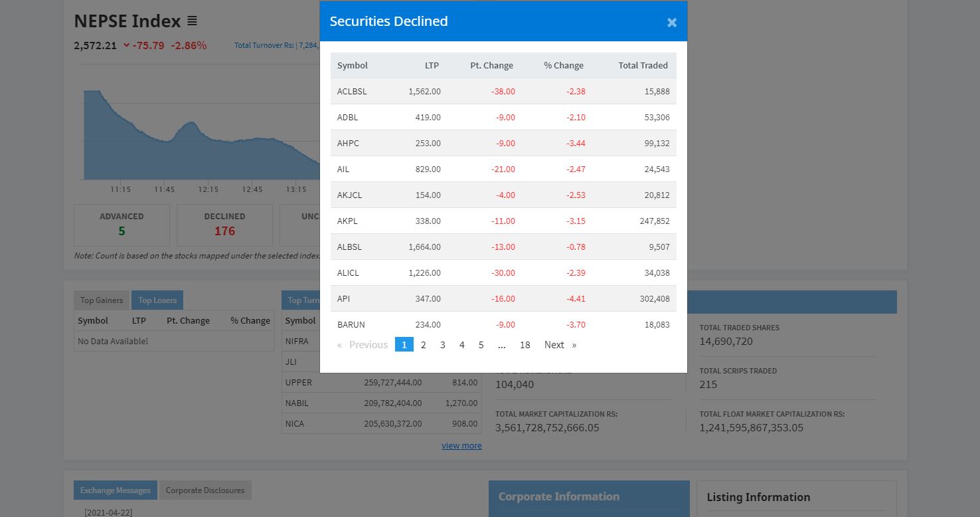Go to page 3 of declined securities
This screenshot has width=980, height=517.
tap(443, 344)
